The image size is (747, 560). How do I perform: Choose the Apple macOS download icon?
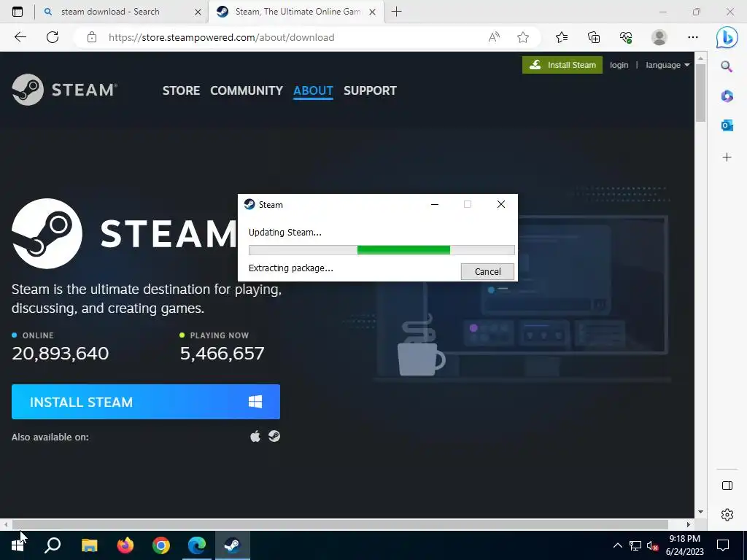pyautogui.click(x=255, y=436)
